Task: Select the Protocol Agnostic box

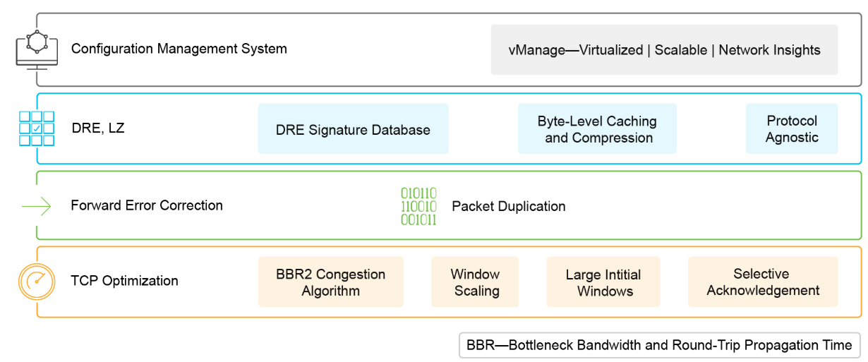Action: [x=792, y=129]
